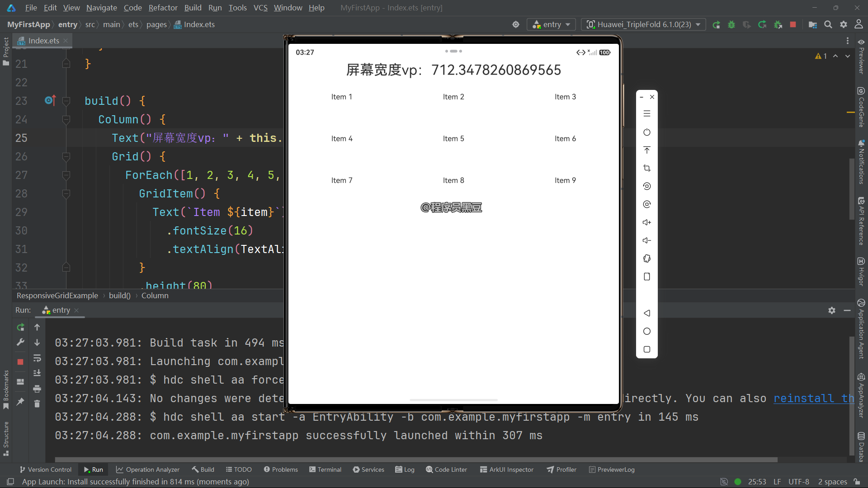This screenshot has height=488, width=868.
Task: Toggle the Bookmarks tool window stripe
Action: point(6,389)
